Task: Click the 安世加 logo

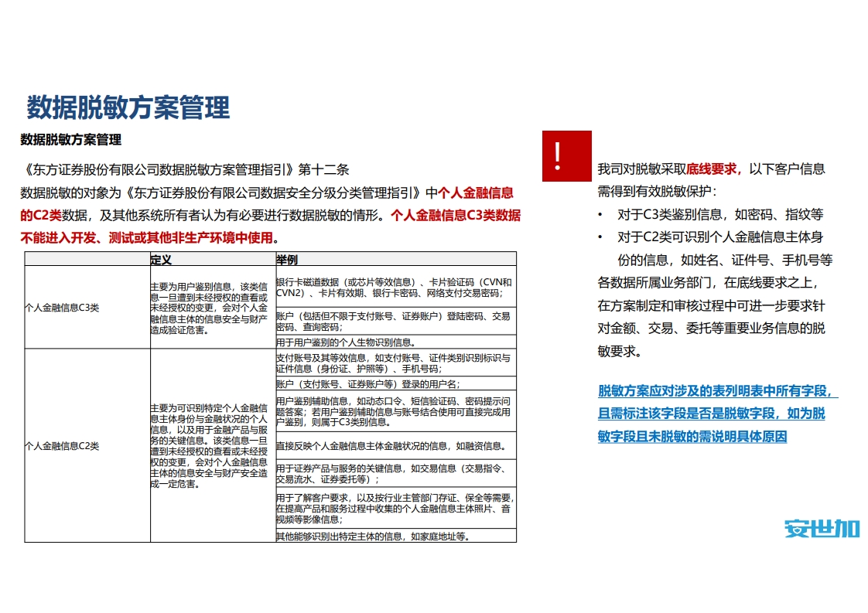Action: (x=822, y=528)
